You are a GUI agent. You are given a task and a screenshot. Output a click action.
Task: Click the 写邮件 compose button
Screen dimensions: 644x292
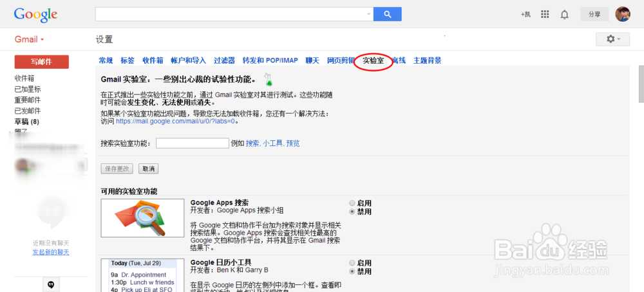click(x=41, y=62)
